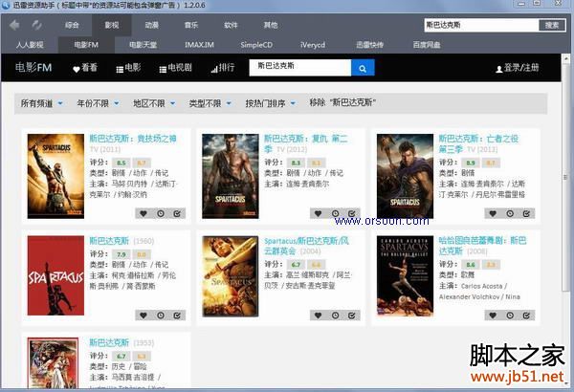Select the 电影FM source tab
The width and height of the screenshot is (574, 392).
click(86, 45)
